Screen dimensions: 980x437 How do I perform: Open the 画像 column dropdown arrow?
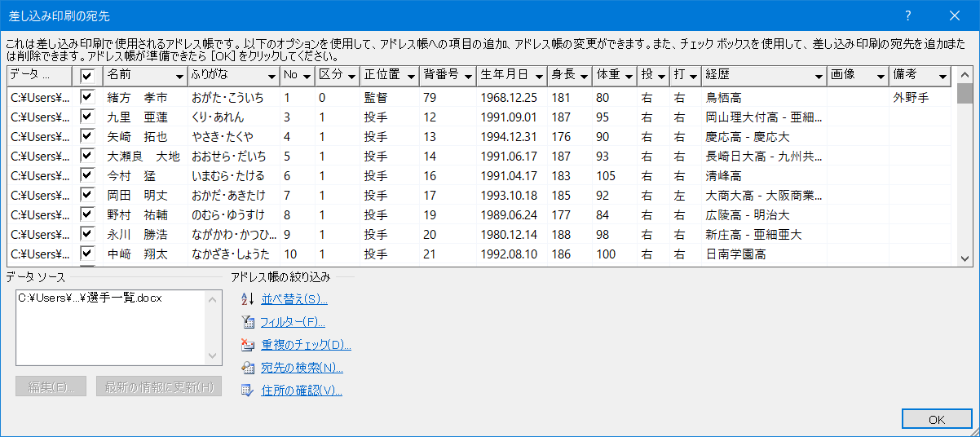pos(881,76)
